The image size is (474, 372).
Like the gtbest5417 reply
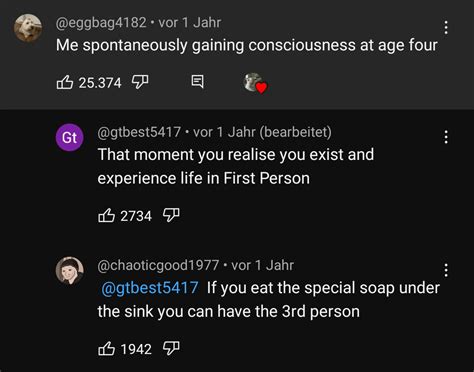(106, 215)
